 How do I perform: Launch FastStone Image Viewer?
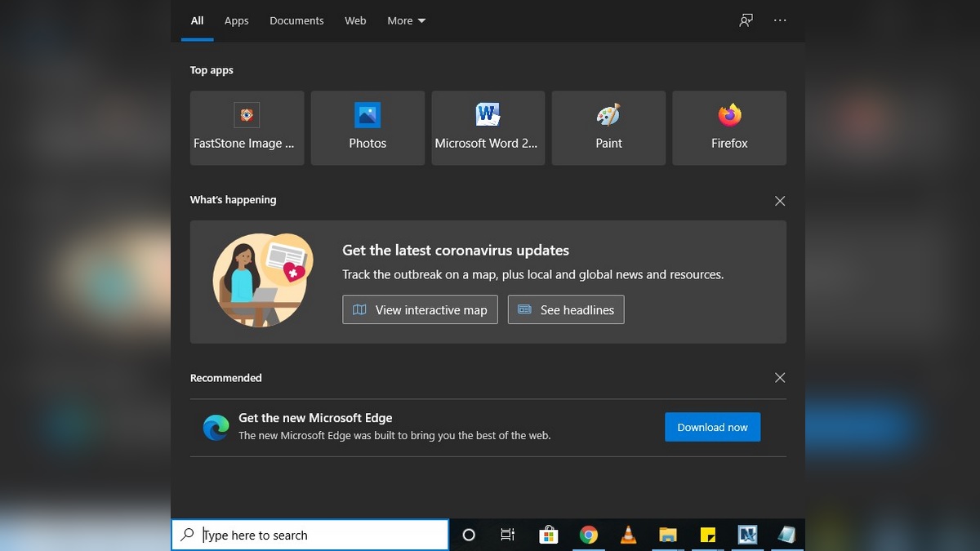coord(247,127)
